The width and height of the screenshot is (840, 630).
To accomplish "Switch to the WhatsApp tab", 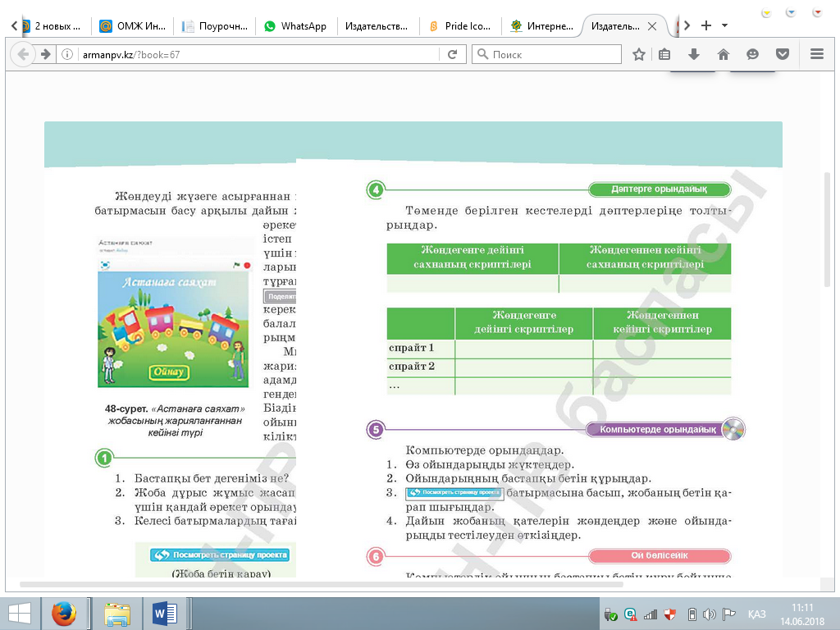I will point(295,25).
